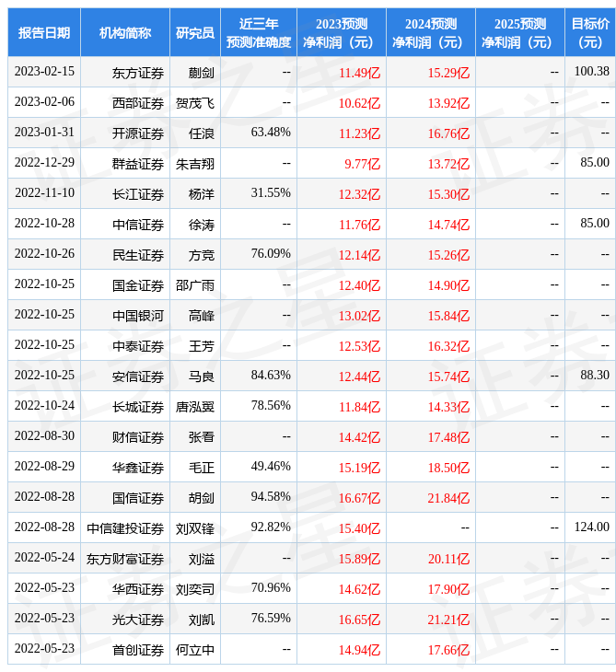Click 2023 forecast 9.77亿
The width and height of the screenshot is (616, 672).
362,164
